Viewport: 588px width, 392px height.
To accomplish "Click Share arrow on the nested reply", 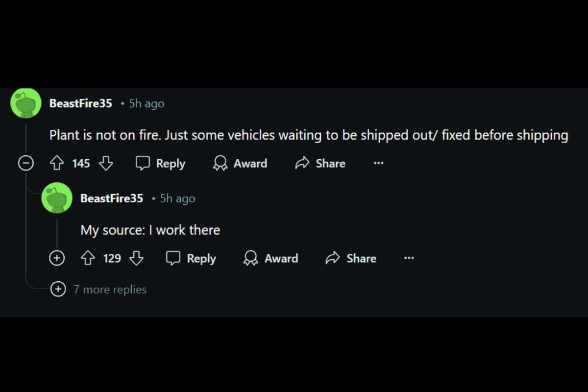I will pyautogui.click(x=333, y=258).
